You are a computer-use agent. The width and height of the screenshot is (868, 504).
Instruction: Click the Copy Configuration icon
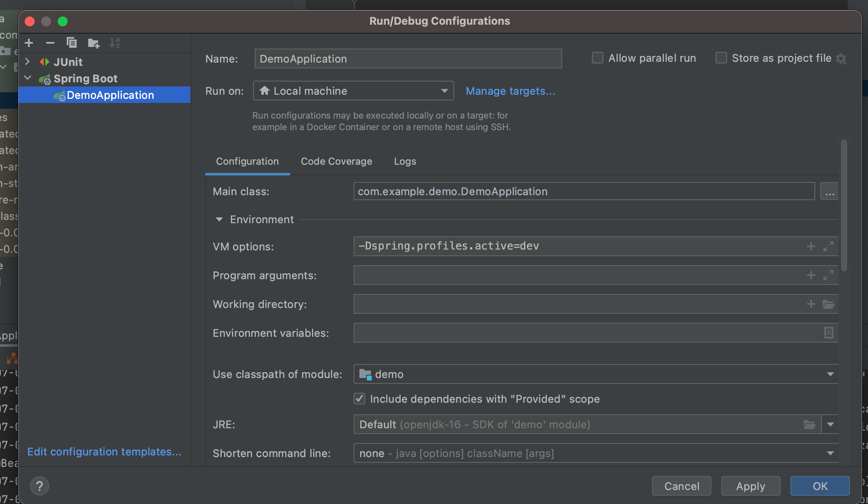tap(72, 43)
